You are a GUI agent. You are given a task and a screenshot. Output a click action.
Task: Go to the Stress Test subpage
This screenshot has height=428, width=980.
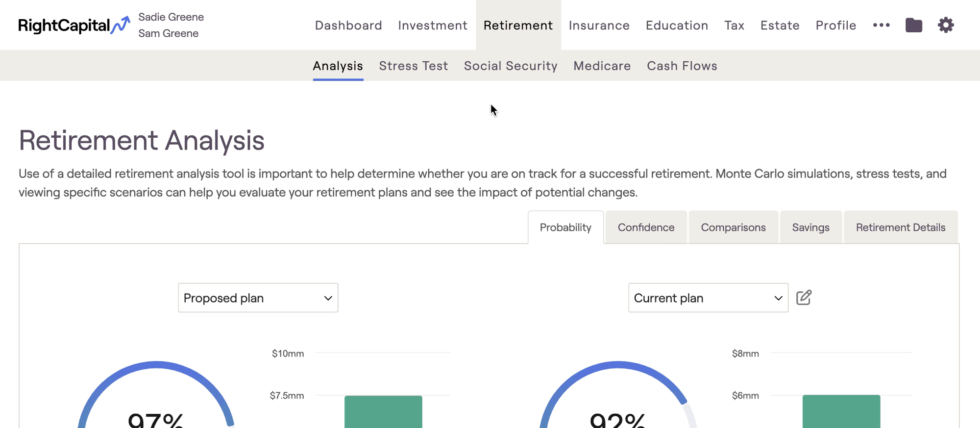tap(414, 66)
